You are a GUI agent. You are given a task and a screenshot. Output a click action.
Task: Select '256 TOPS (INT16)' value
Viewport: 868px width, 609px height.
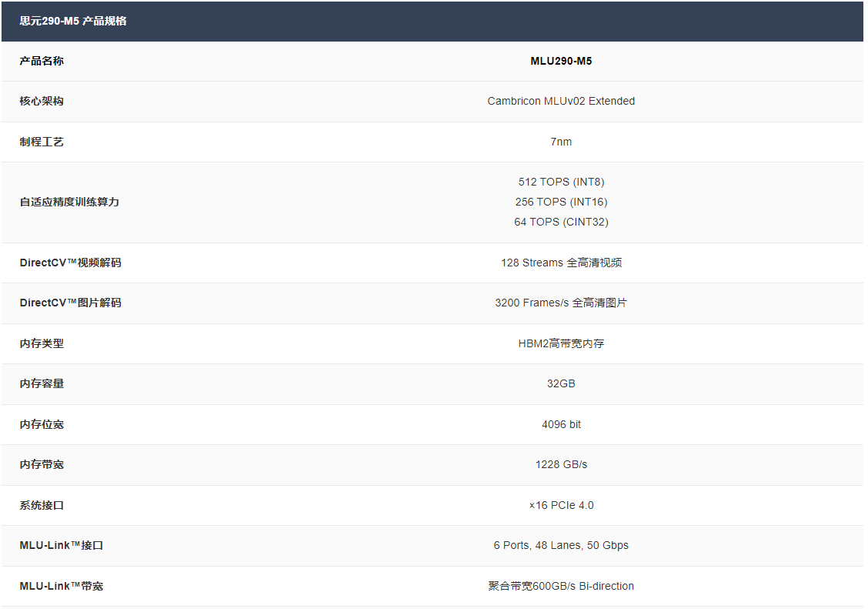[561, 202]
